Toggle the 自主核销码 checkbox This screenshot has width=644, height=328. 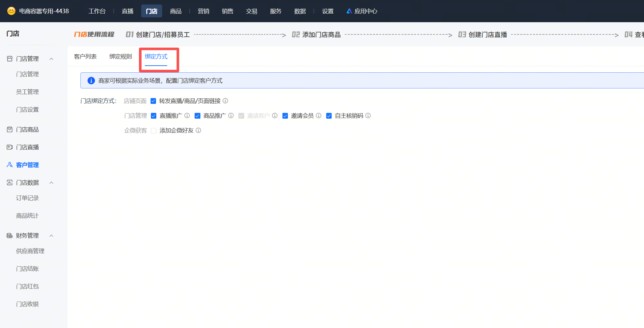pyautogui.click(x=329, y=116)
